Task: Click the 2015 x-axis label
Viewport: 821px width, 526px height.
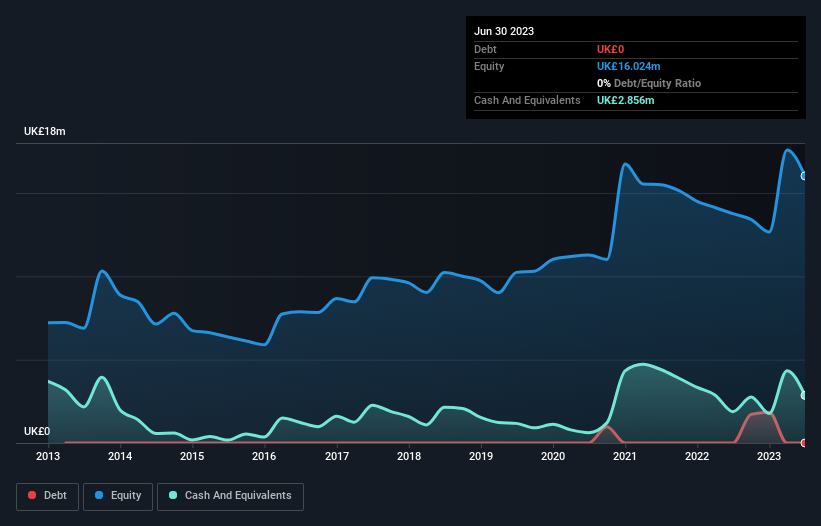Action: point(192,456)
